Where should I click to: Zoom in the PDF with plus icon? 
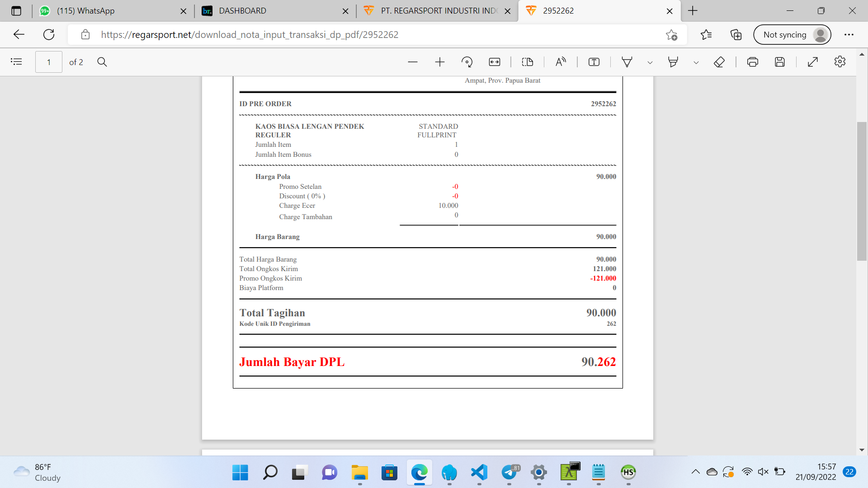point(440,62)
